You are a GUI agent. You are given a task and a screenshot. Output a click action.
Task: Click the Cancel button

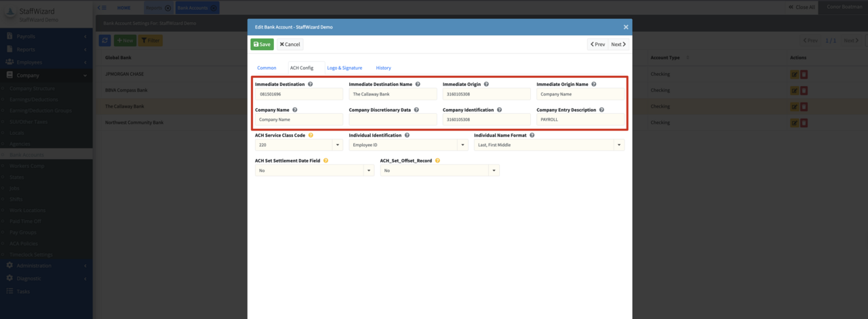click(290, 44)
